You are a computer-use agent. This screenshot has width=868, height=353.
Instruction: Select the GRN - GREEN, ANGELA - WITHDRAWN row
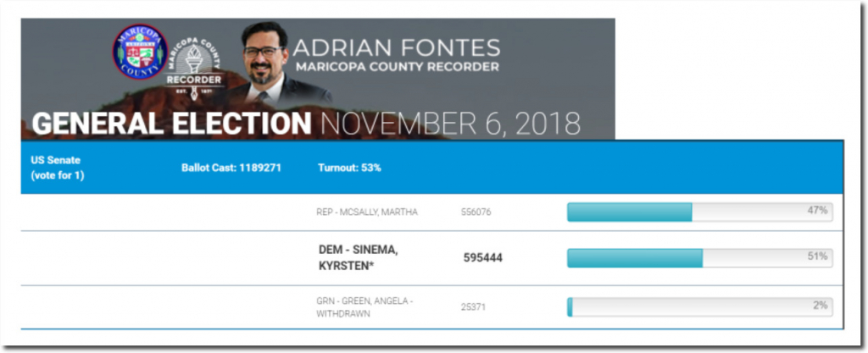[432, 307]
